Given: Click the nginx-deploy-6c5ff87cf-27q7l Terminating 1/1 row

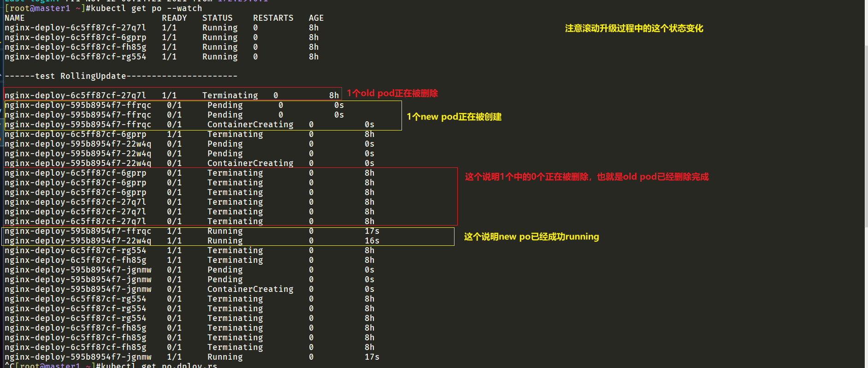Looking at the screenshot, I should pyautogui.click(x=172, y=95).
